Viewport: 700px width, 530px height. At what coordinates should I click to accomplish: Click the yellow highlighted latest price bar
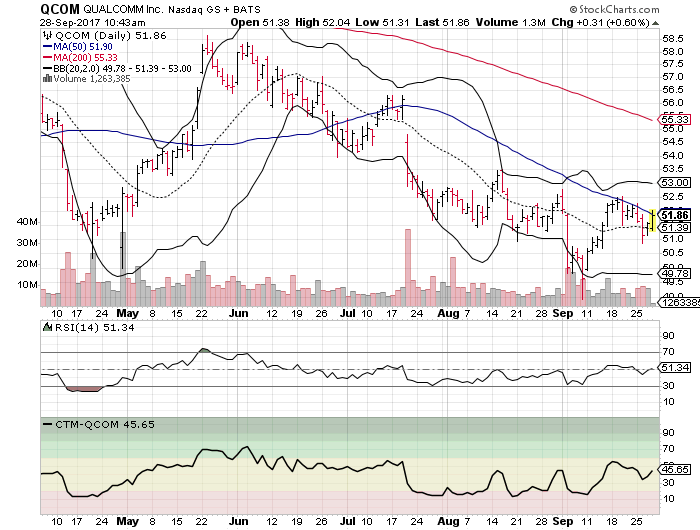coord(653,221)
